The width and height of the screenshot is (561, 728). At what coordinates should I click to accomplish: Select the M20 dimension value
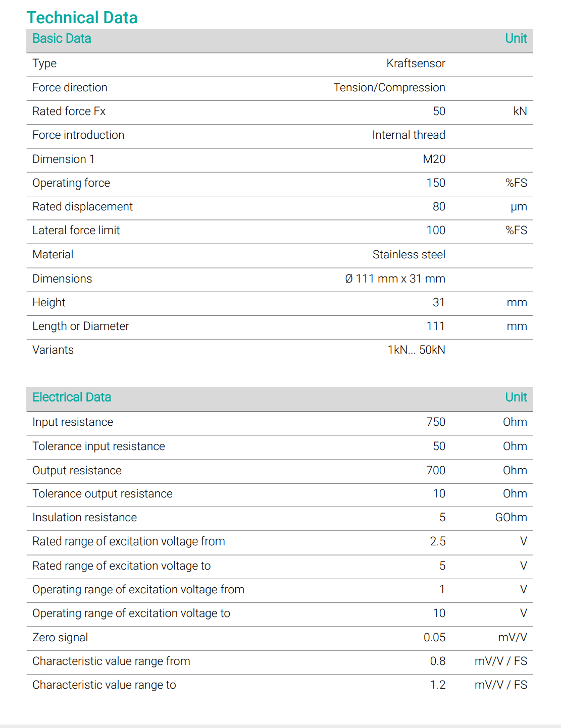[x=434, y=159]
